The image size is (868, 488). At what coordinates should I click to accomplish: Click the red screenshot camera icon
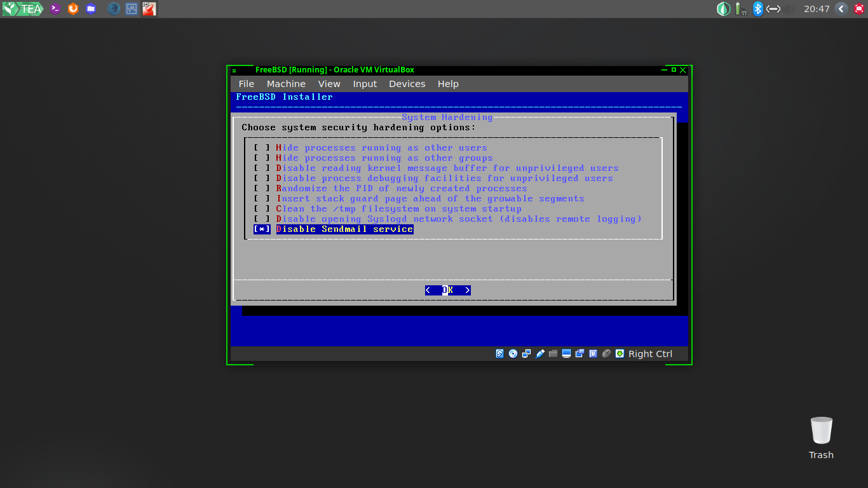859,9
